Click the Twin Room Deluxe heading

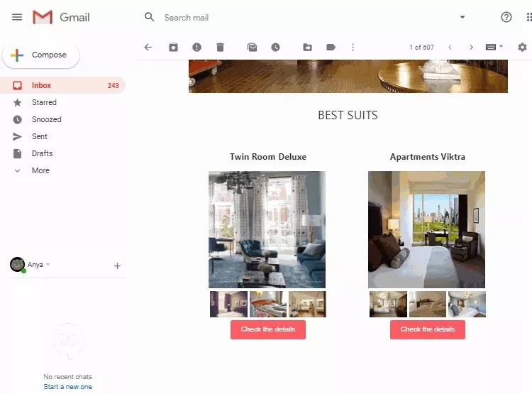tap(268, 157)
